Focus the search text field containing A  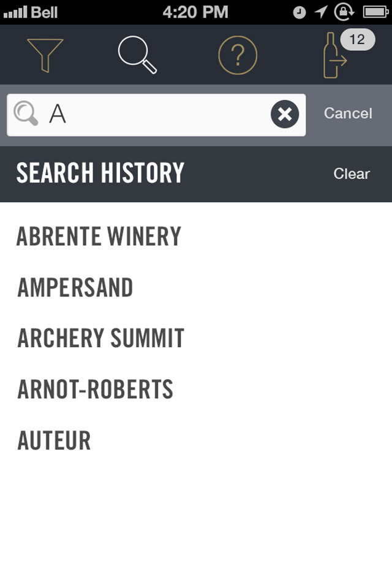[156, 115]
